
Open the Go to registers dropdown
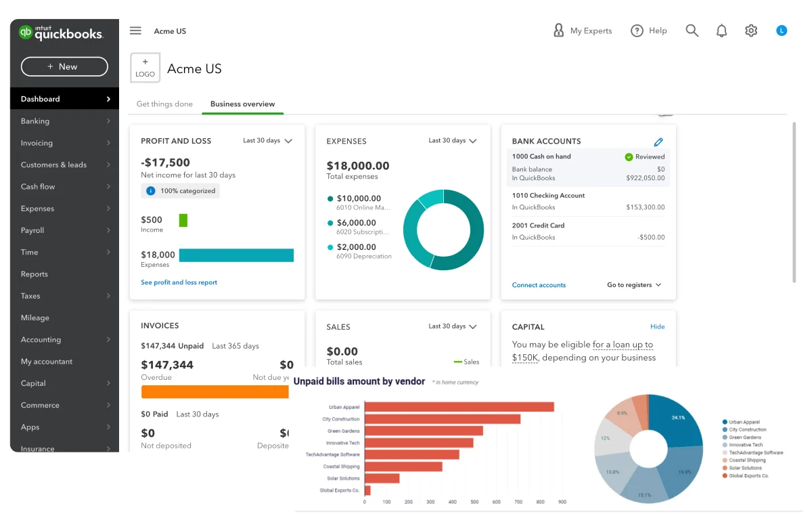634,285
